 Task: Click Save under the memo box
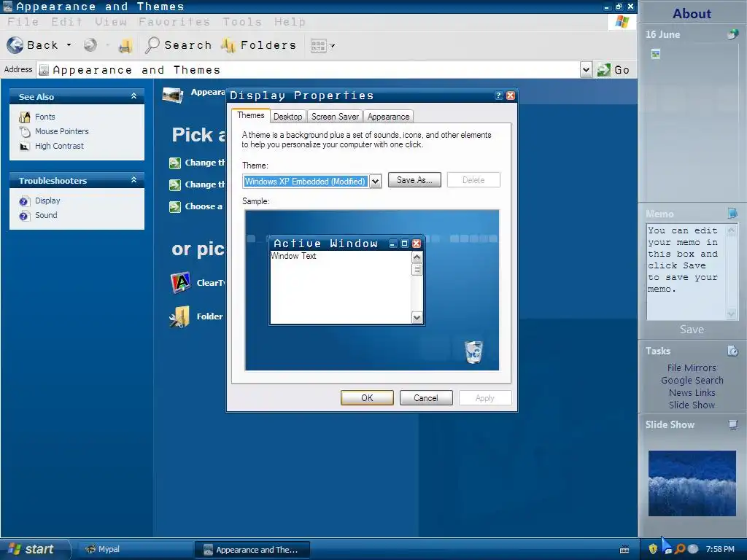coord(692,330)
